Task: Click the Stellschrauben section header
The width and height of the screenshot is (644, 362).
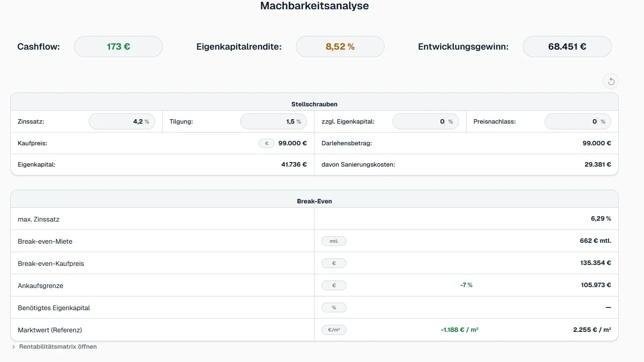Action: [x=314, y=104]
